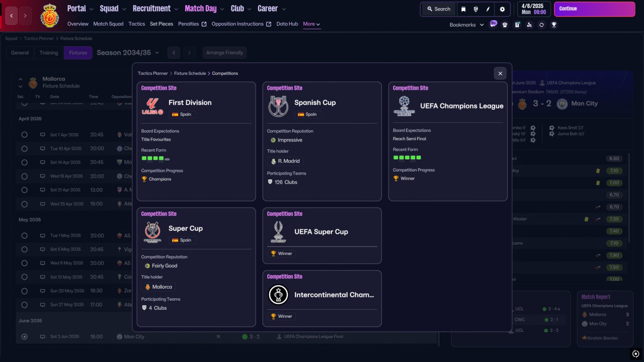Open the Set Pieces tab
644x362 pixels.
pos(162,24)
